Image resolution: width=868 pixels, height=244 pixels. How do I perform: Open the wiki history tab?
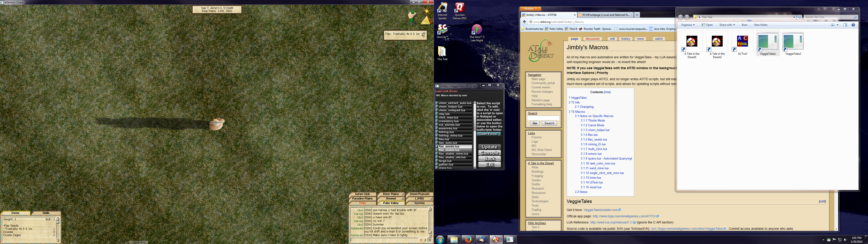[x=625, y=39]
